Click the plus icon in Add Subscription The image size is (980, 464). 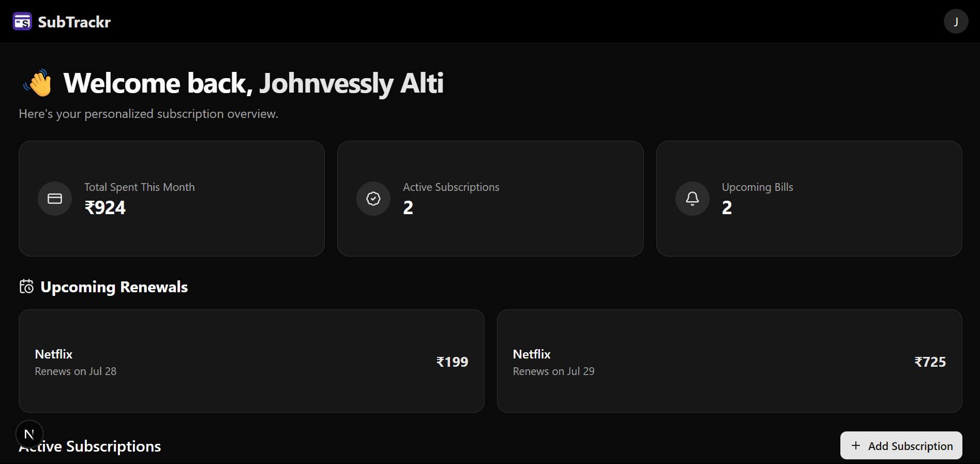click(x=856, y=445)
